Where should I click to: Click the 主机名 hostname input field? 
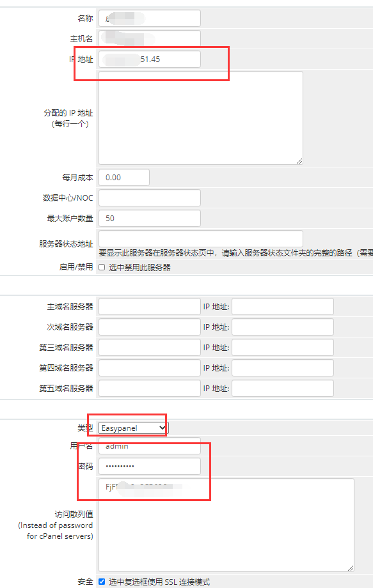pyautogui.click(x=149, y=38)
